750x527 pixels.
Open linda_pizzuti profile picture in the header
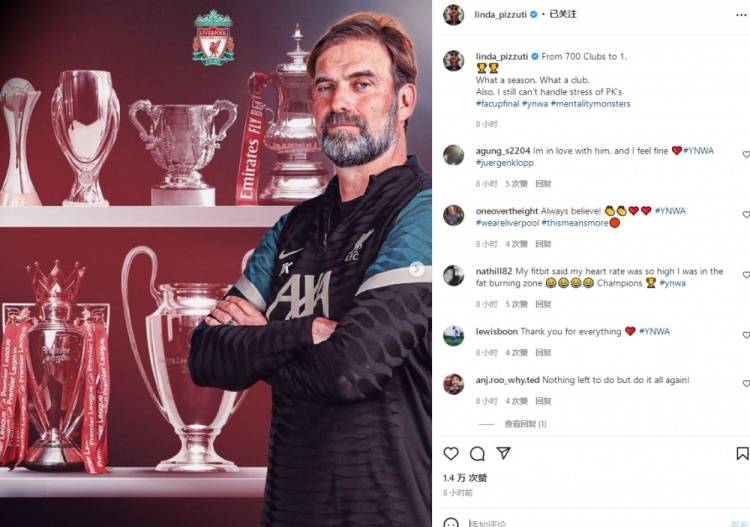[453, 15]
